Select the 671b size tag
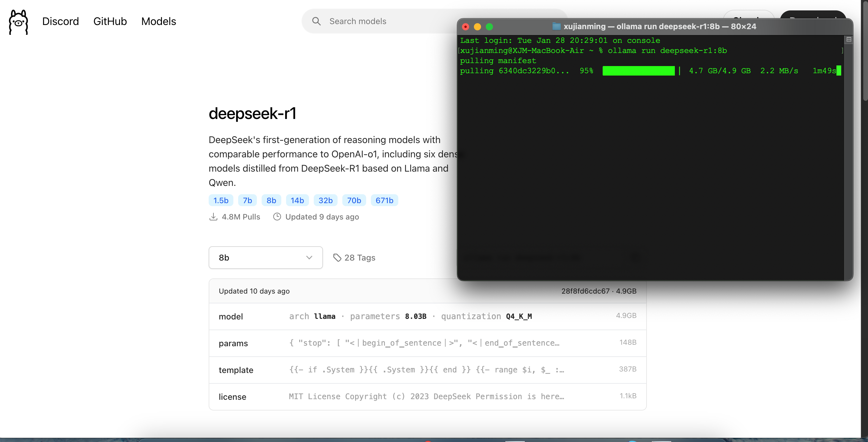This screenshot has height=442, width=868. tap(384, 200)
